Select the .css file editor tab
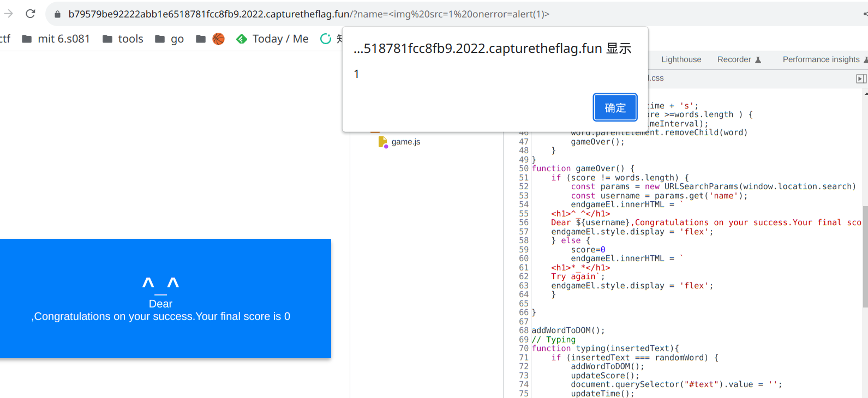Image resolution: width=868 pixels, height=398 pixels. pos(656,78)
